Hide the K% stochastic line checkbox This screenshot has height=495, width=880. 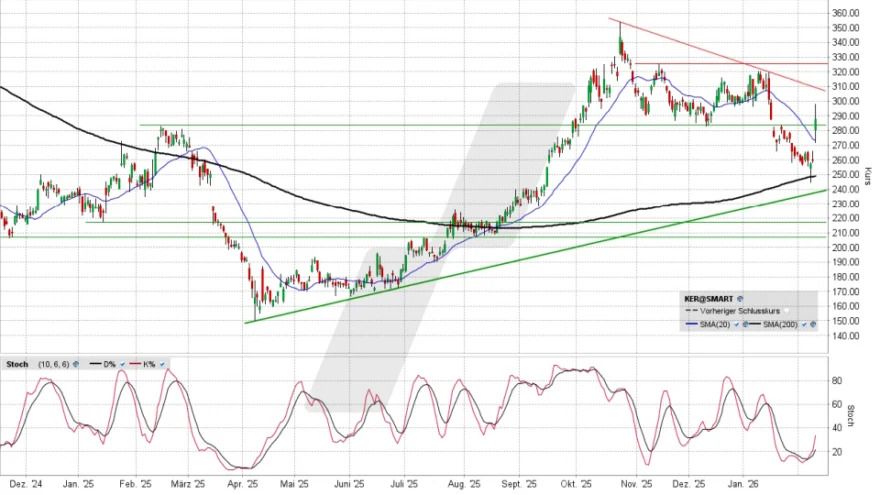(162, 364)
